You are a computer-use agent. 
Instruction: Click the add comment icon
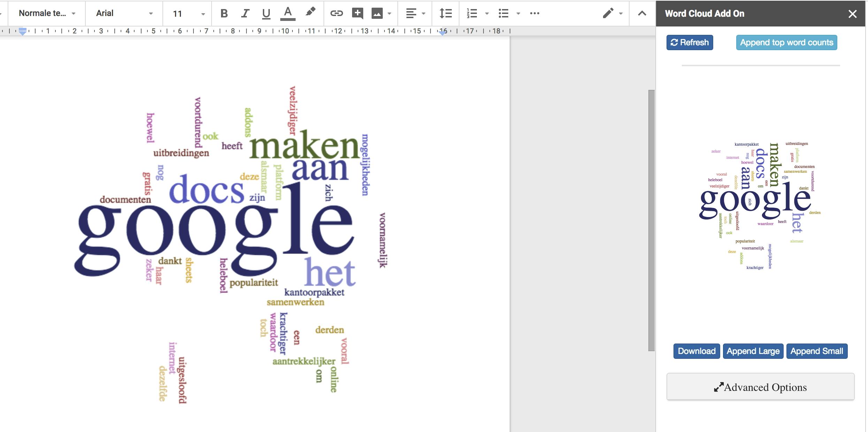point(357,13)
